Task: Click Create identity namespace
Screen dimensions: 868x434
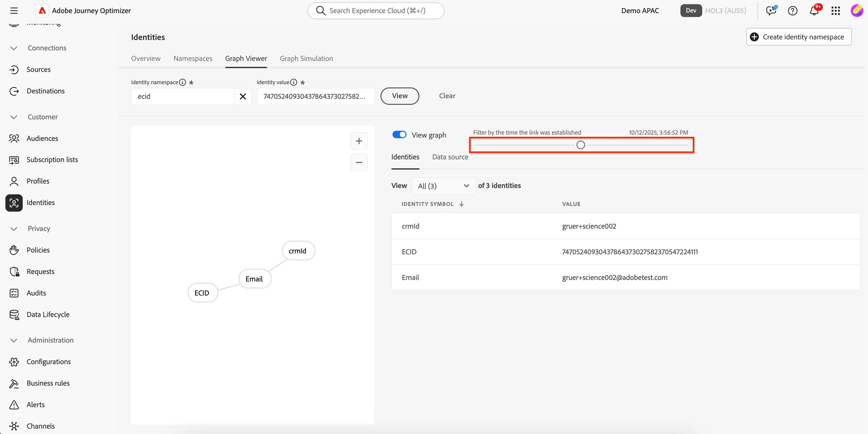Action: 799,37
